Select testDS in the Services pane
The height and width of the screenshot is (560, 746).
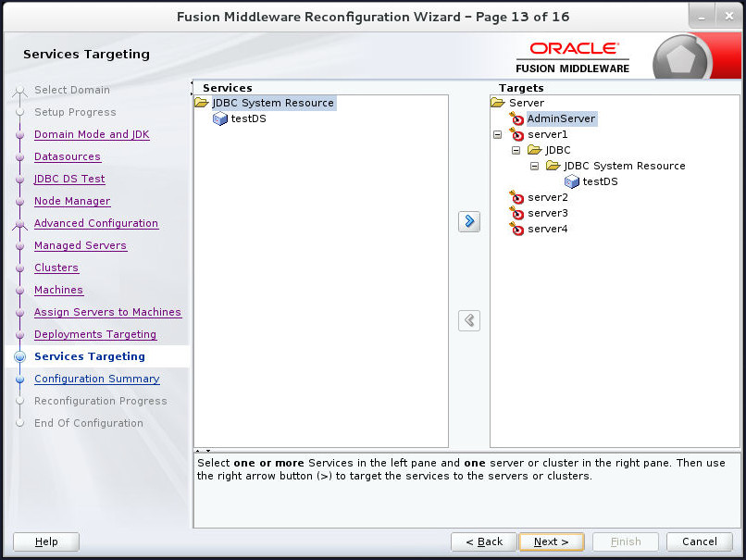(248, 119)
